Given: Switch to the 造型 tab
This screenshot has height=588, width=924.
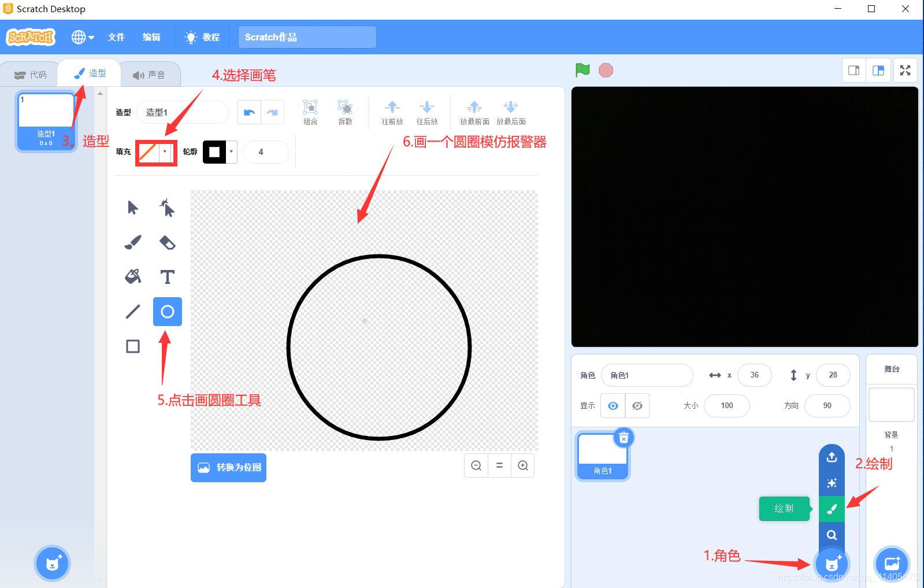Looking at the screenshot, I should 90,73.
